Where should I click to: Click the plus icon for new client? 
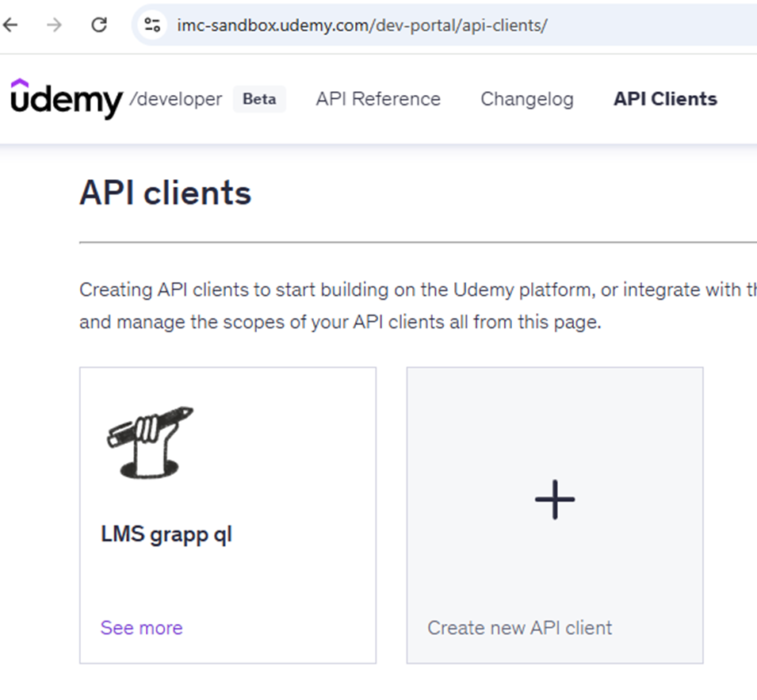(x=555, y=499)
